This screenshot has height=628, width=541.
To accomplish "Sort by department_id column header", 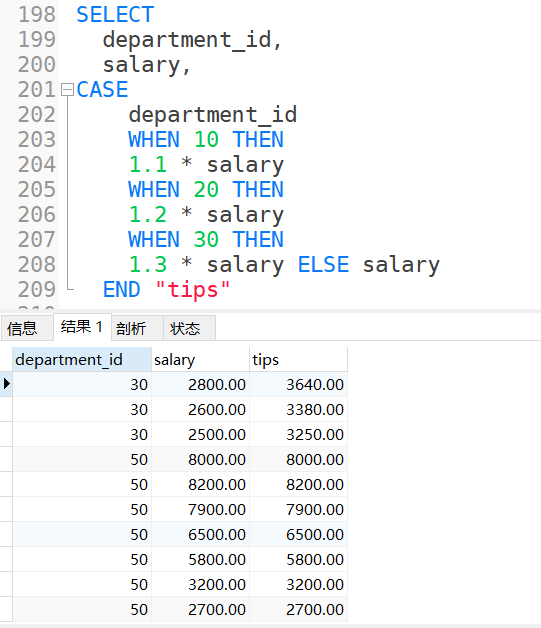I will [x=82, y=360].
